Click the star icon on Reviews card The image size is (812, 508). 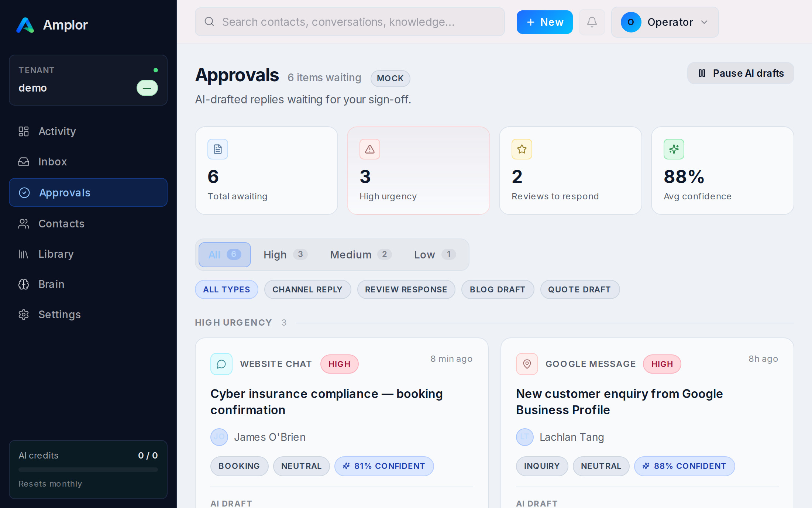pos(522,149)
